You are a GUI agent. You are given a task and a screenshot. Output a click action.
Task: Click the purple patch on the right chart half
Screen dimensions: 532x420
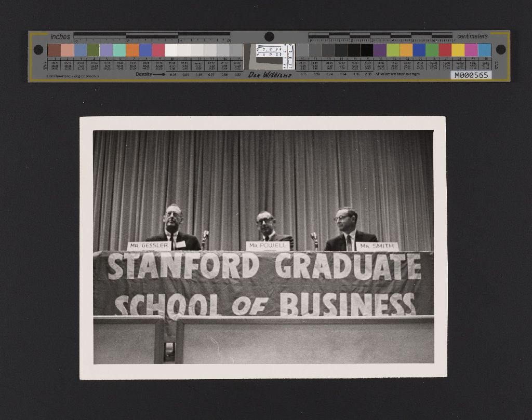tap(380, 50)
